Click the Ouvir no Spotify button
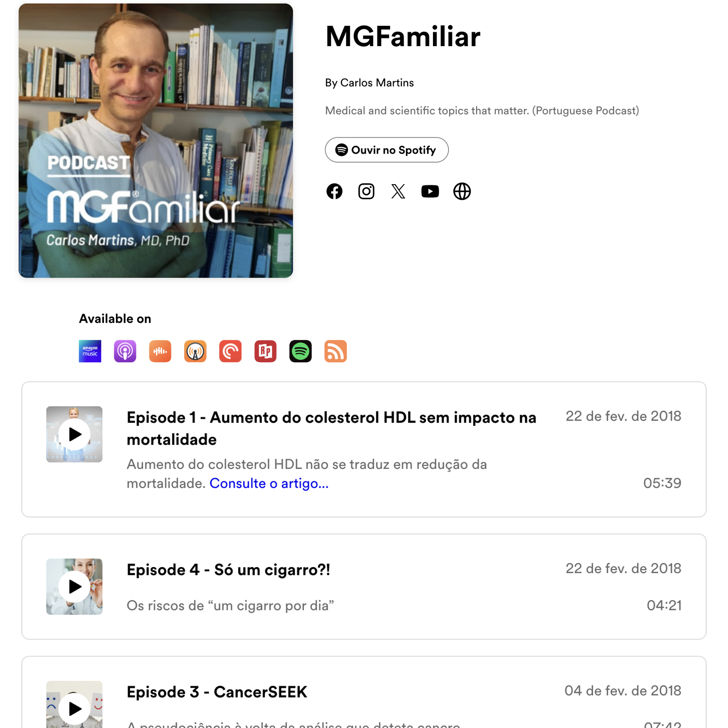Viewport: 728px width, 728px height. point(387,150)
